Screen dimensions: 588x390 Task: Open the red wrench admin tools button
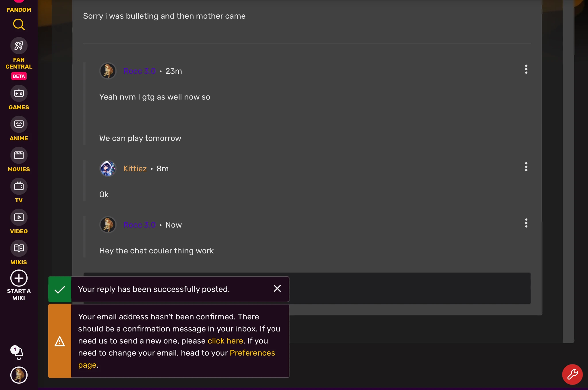pyautogui.click(x=572, y=375)
